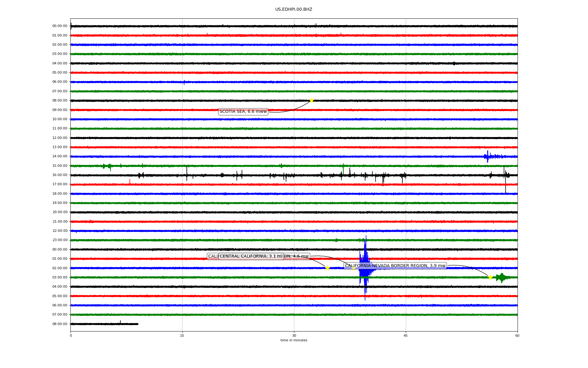Click the 12:00:00 time label

(x=60, y=138)
